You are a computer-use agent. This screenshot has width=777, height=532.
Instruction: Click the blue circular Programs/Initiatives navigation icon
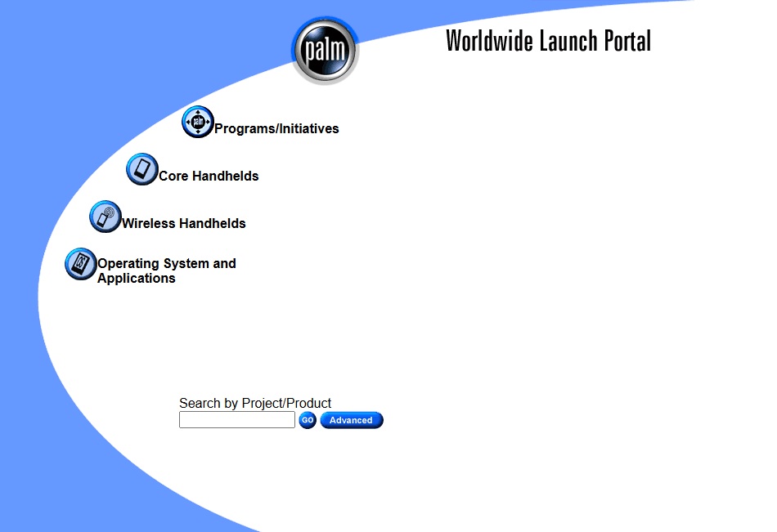197,122
